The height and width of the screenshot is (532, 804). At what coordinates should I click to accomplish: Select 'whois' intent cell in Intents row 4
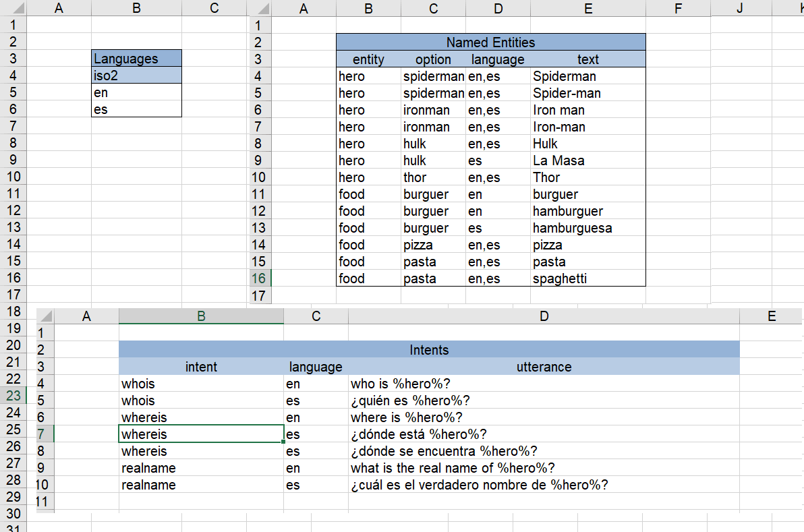coord(201,384)
